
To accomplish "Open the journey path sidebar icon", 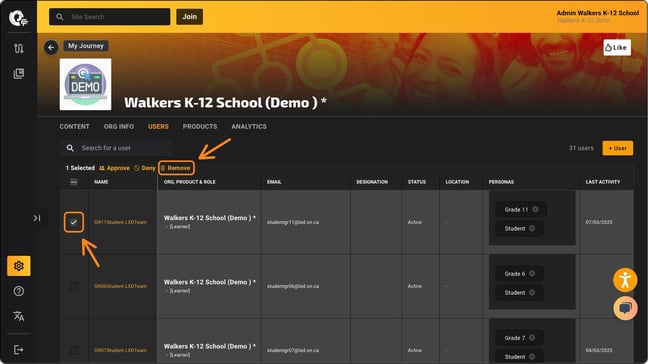I will (x=19, y=48).
